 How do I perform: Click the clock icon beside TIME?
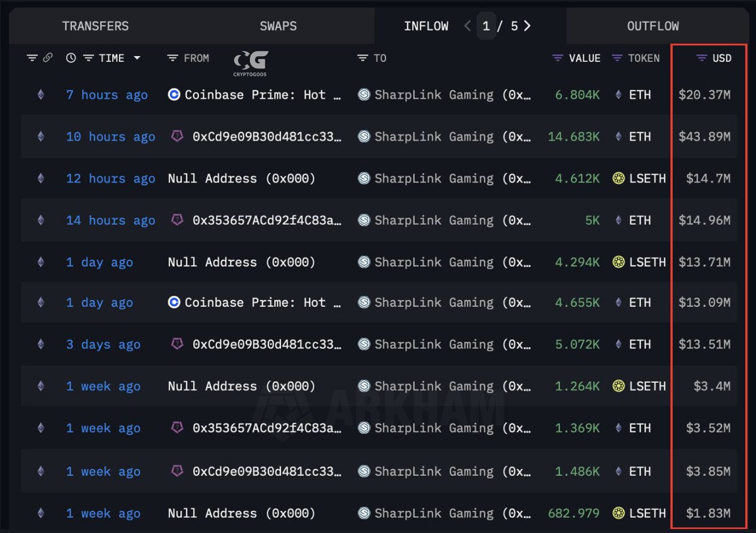click(71, 58)
